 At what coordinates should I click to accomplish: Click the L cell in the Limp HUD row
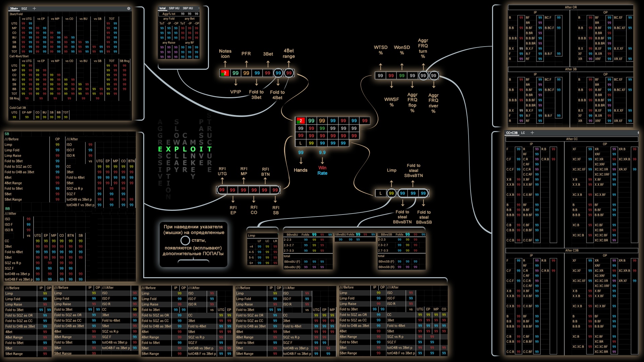click(x=380, y=193)
